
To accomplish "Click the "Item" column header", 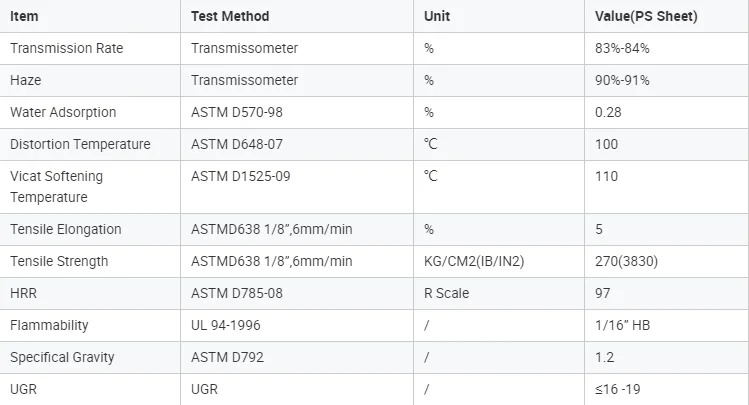I will [x=24, y=16].
